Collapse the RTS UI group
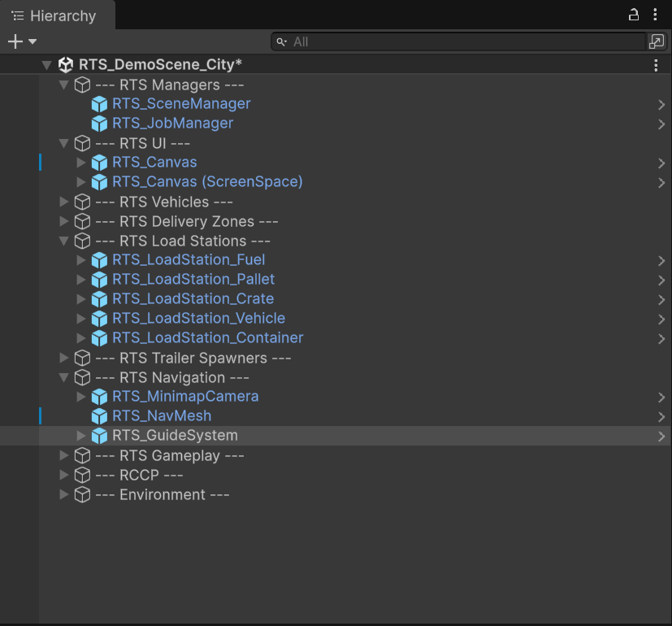672x626 pixels. [x=64, y=143]
